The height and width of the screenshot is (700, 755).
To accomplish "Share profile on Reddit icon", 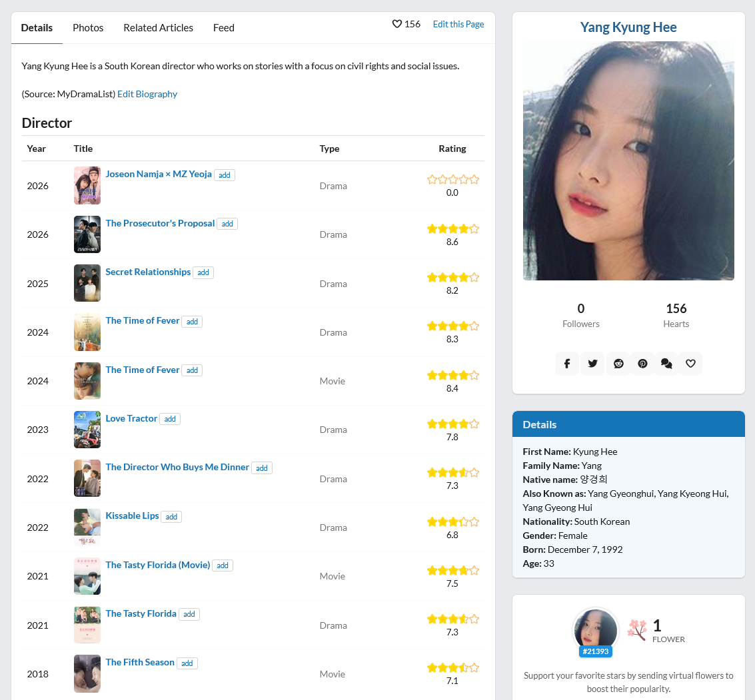I will coord(618,364).
